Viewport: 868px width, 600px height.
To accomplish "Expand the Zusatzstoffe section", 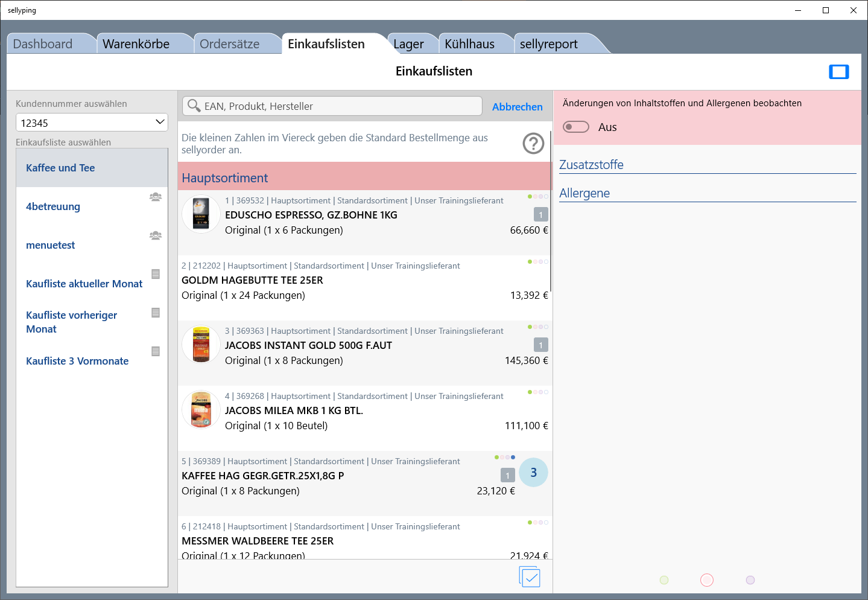I will coord(591,165).
